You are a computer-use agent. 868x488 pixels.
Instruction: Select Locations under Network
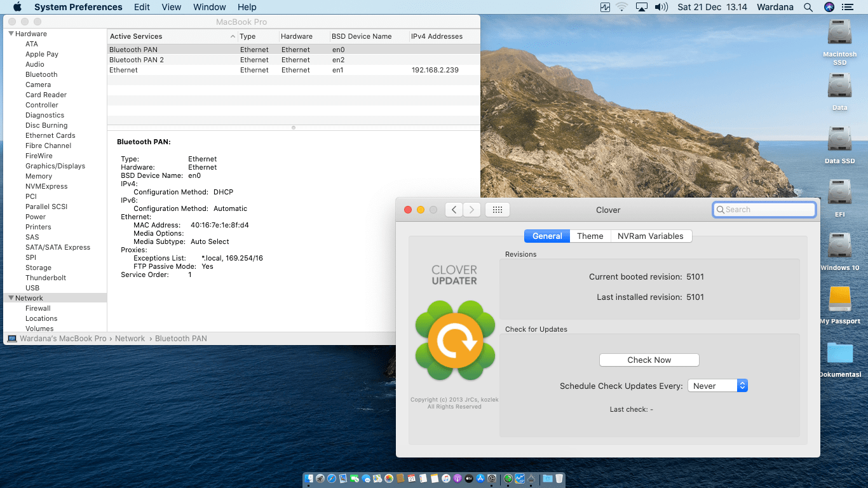(x=41, y=318)
